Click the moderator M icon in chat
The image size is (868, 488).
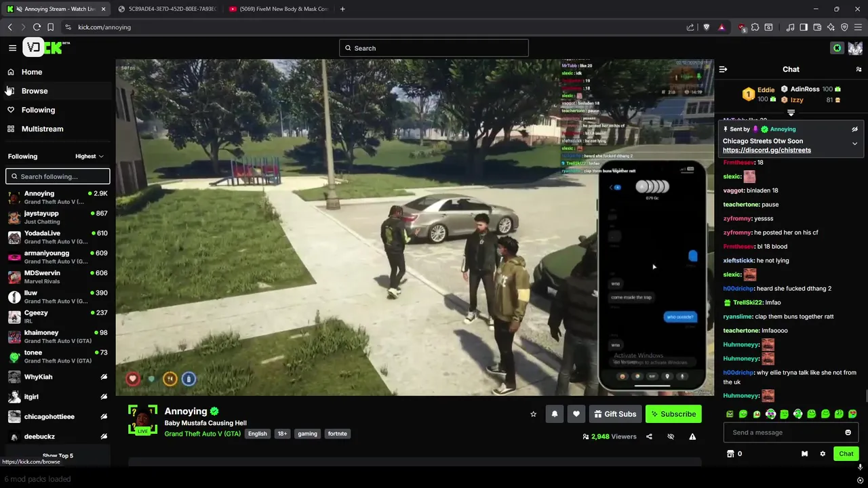(x=804, y=453)
